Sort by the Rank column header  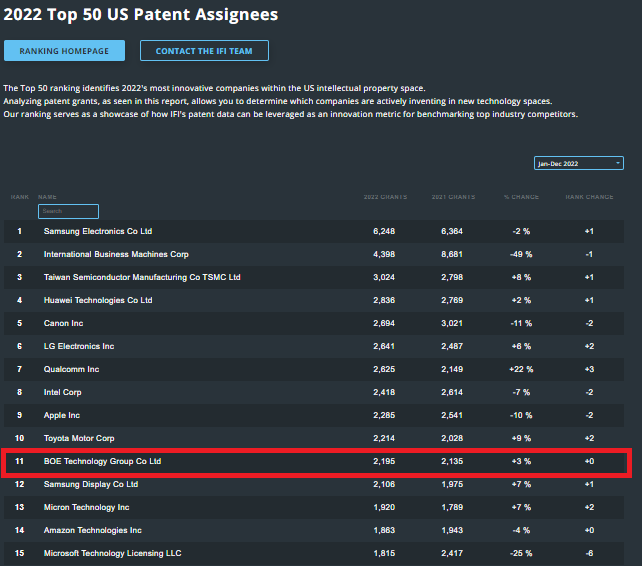[20, 197]
